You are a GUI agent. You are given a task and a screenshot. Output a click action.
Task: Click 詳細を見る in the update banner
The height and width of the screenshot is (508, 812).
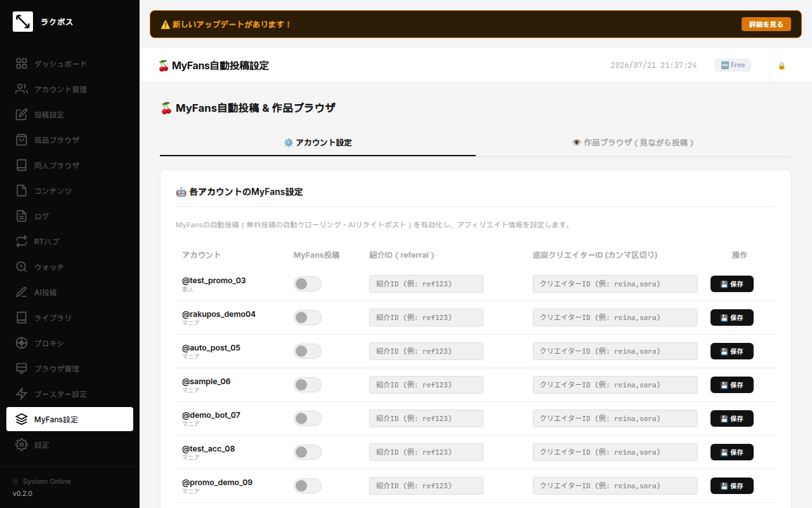pyautogui.click(x=766, y=24)
